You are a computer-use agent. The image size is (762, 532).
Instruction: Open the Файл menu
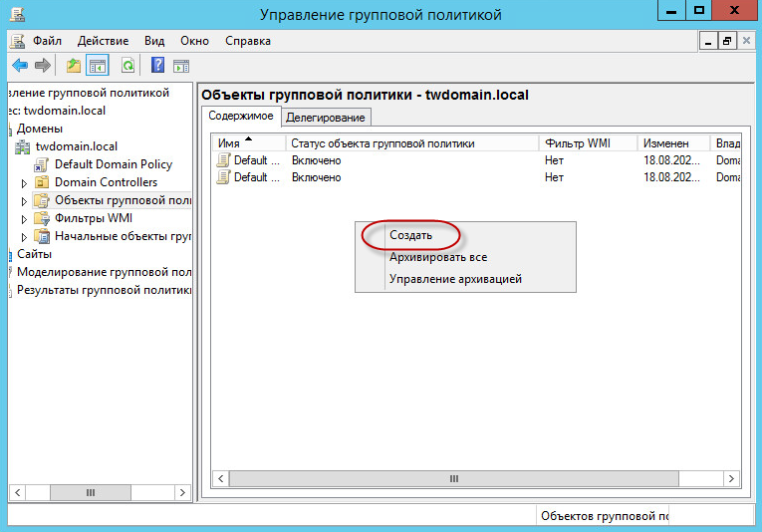tap(47, 41)
